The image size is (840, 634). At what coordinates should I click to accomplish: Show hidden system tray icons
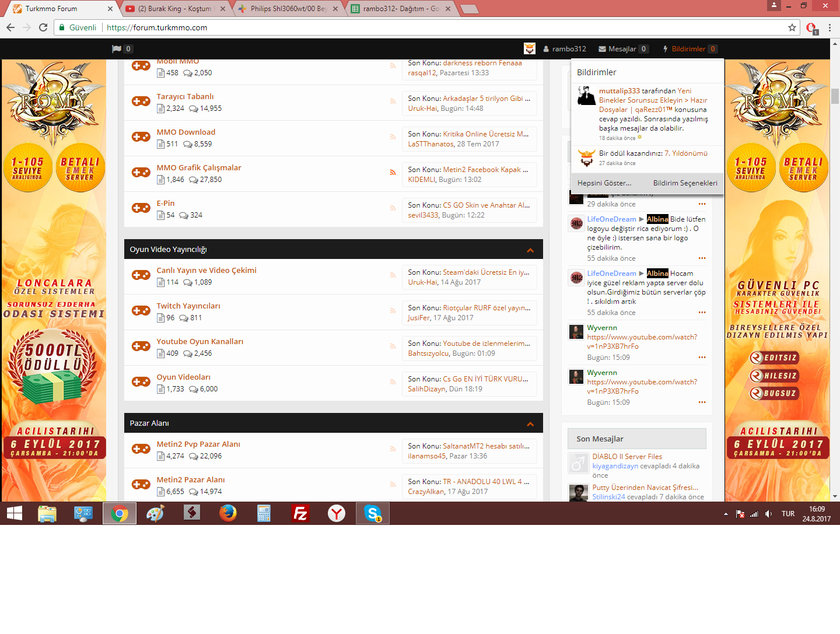click(x=726, y=514)
